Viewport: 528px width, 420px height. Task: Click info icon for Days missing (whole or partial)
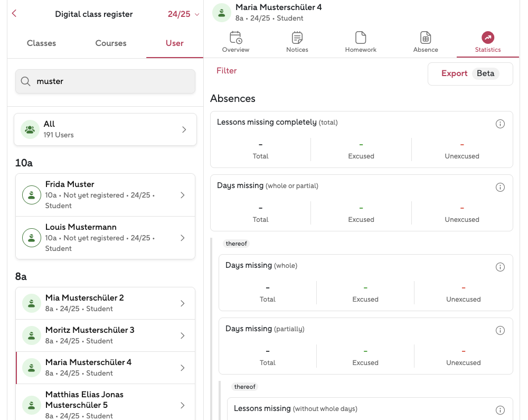point(500,187)
